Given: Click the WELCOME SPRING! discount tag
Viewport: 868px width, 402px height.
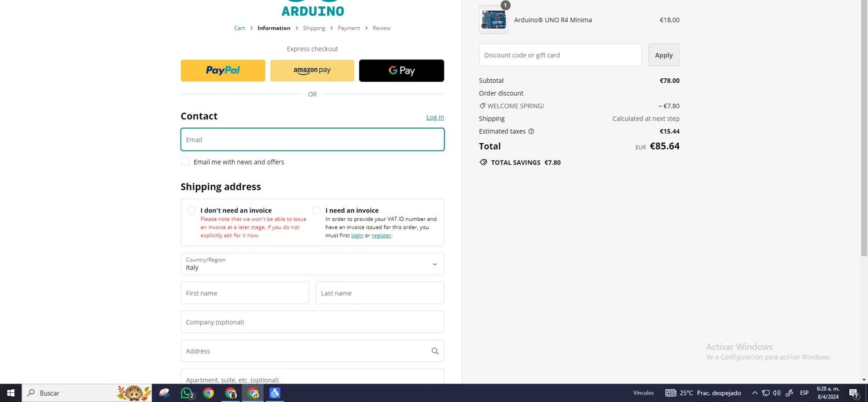Looking at the screenshot, I should click(x=512, y=106).
